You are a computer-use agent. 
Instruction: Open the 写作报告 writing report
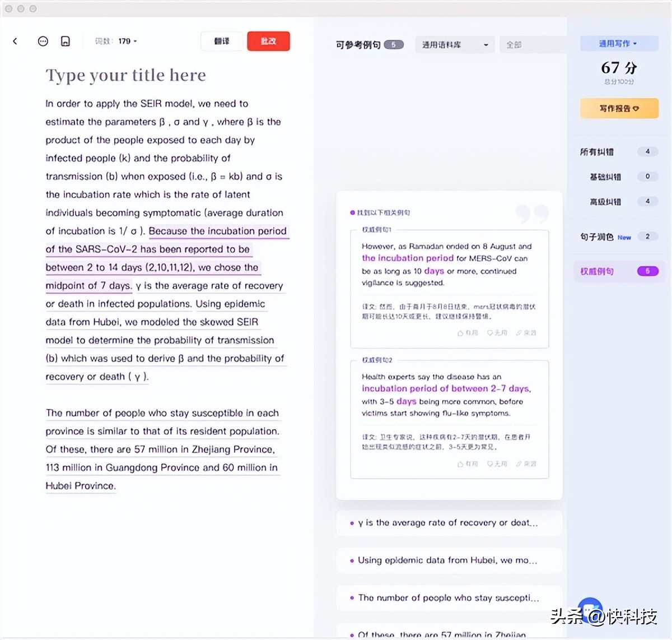click(619, 108)
